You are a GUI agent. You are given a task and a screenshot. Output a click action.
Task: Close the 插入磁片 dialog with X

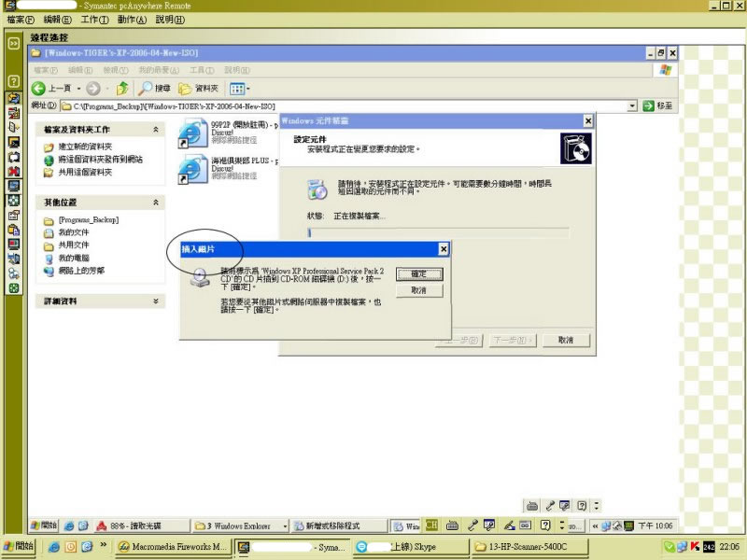coord(443,249)
